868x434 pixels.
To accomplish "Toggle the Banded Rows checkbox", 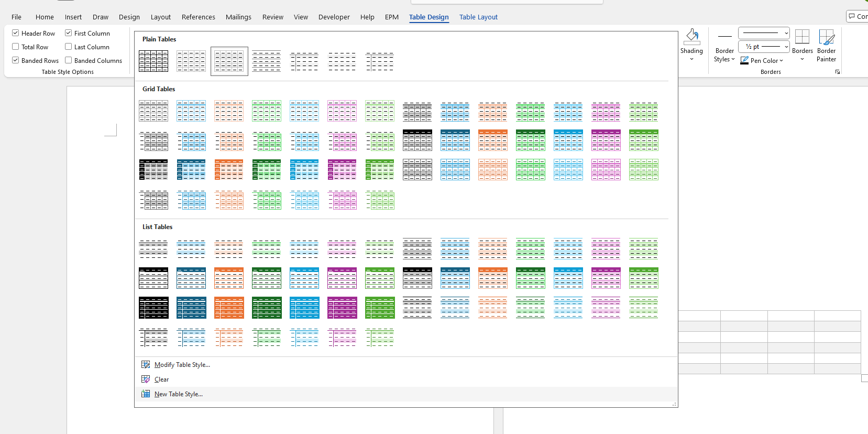I will click(16, 60).
